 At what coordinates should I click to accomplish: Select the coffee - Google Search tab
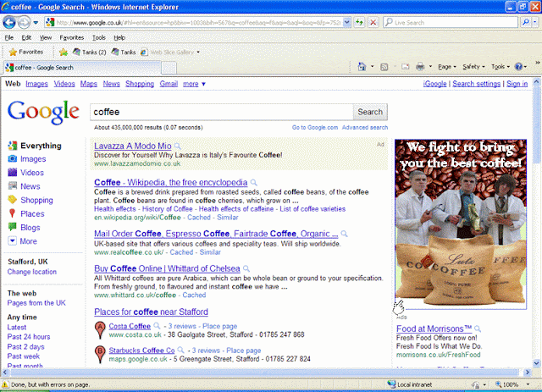[82, 68]
